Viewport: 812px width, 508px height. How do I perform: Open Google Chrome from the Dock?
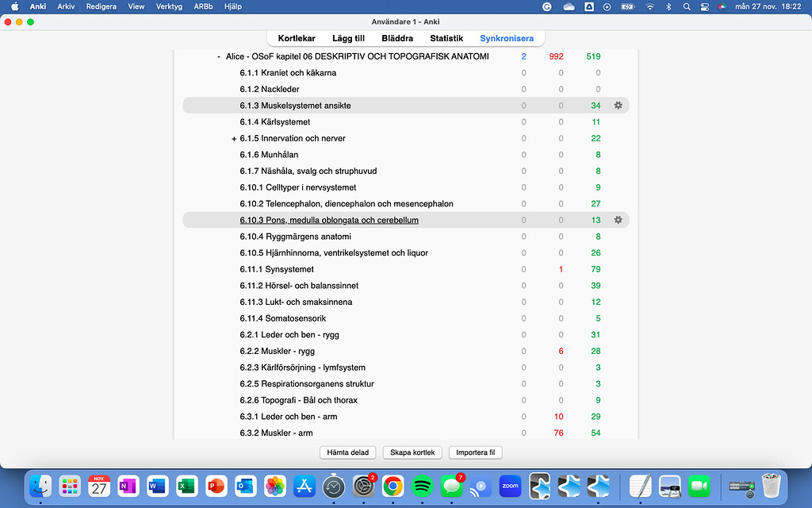[393, 487]
